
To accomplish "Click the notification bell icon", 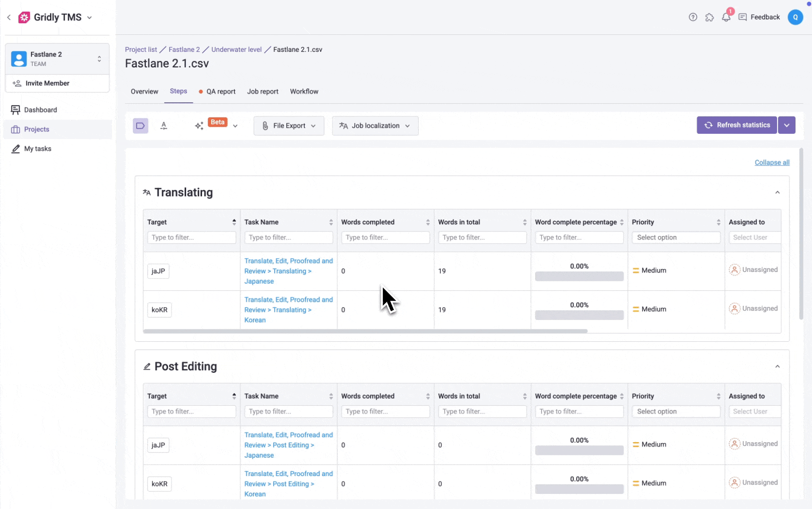I will pyautogui.click(x=726, y=17).
